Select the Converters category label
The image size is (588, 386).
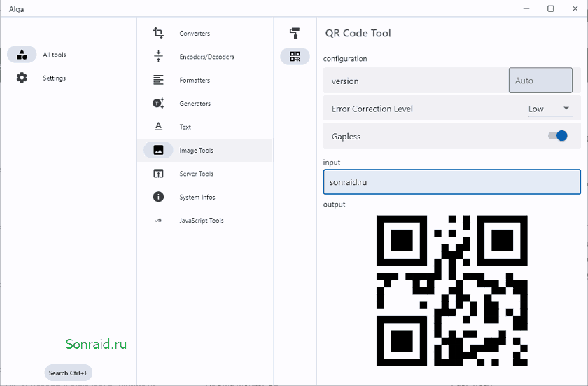(195, 34)
